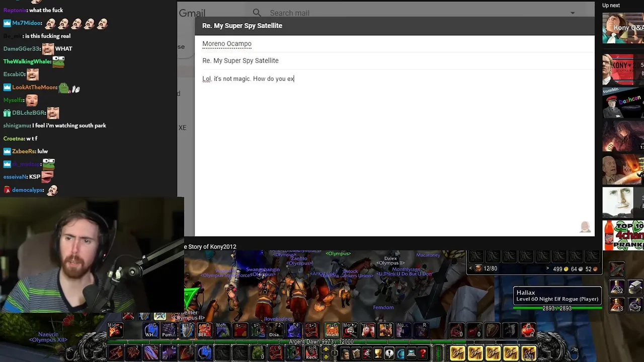Use the potion with stack count 32

[617, 287]
